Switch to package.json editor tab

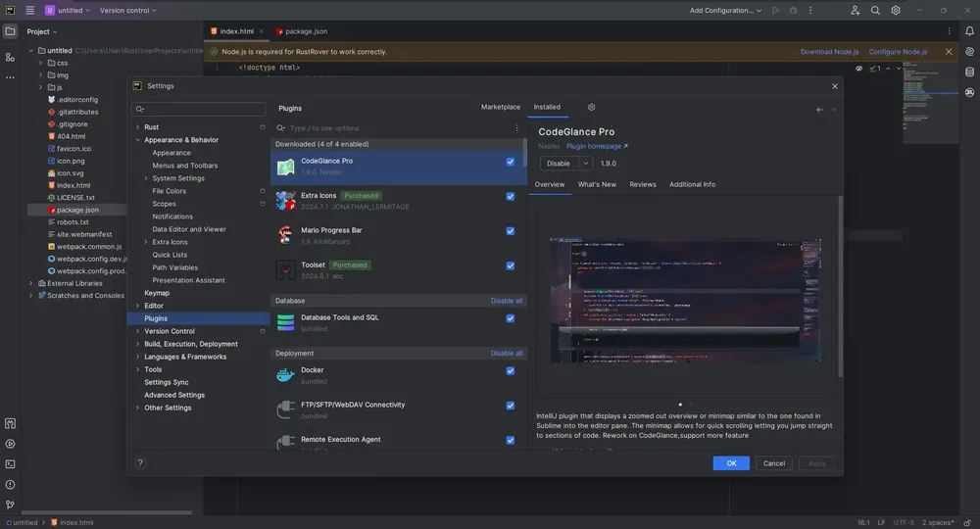[302, 31]
